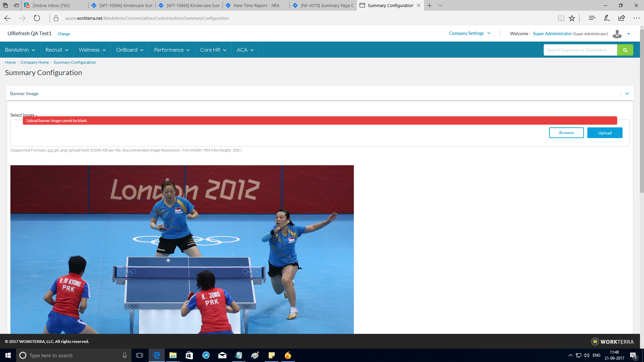Click the Company Home breadcrumb
644x362 pixels.
[35, 62]
